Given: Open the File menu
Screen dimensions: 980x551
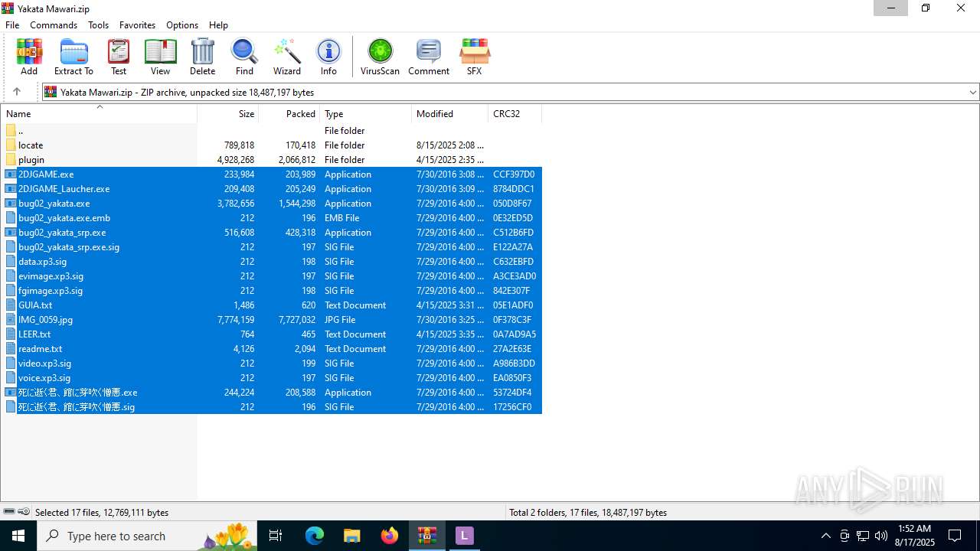Looking at the screenshot, I should (12, 24).
